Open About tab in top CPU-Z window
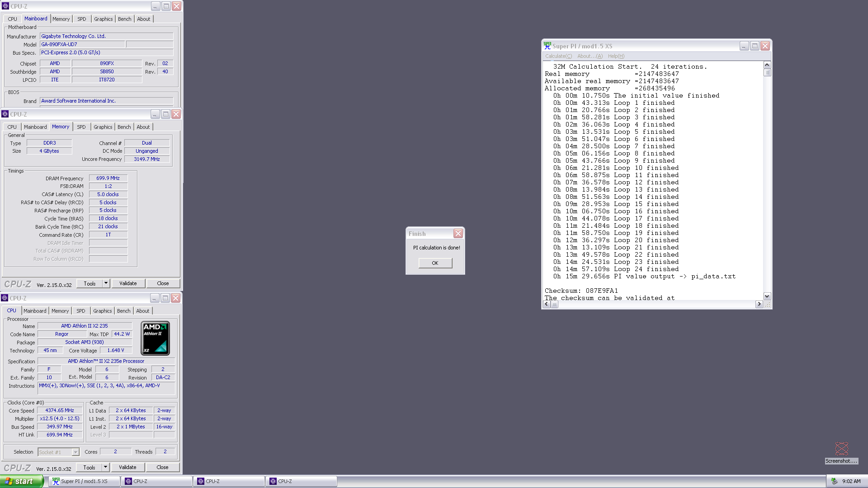Viewport: 868px width, 488px height. (x=144, y=19)
